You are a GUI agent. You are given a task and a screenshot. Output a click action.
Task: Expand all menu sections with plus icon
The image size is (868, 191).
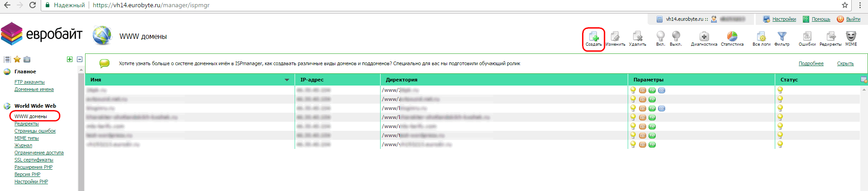pos(70,59)
